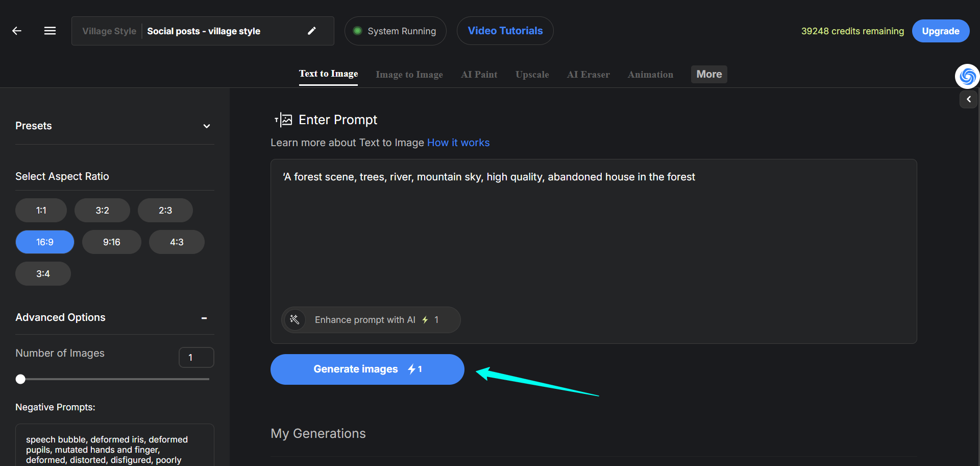
Task: Select the Text to Image tab
Action: pos(328,74)
